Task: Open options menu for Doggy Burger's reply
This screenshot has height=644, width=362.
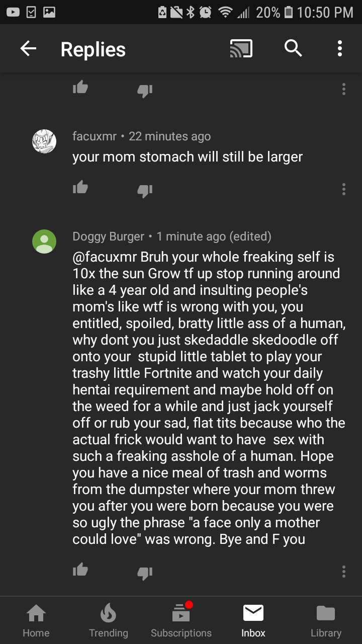Action: [344, 572]
